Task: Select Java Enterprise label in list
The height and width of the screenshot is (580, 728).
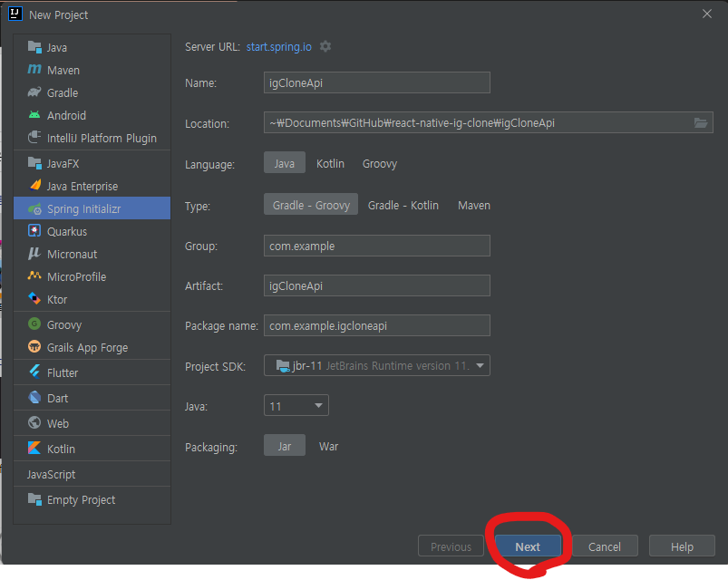Action: [83, 186]
